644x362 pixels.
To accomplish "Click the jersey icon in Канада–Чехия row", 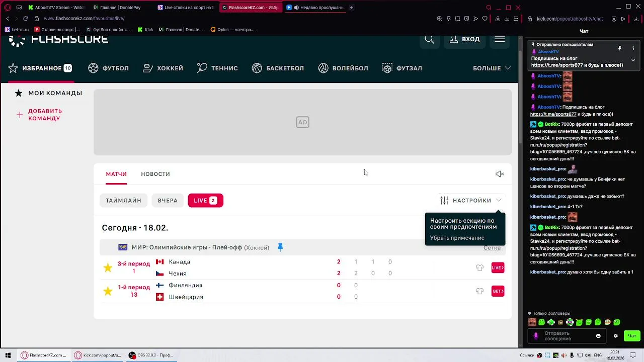I will [x=479, y=267].
